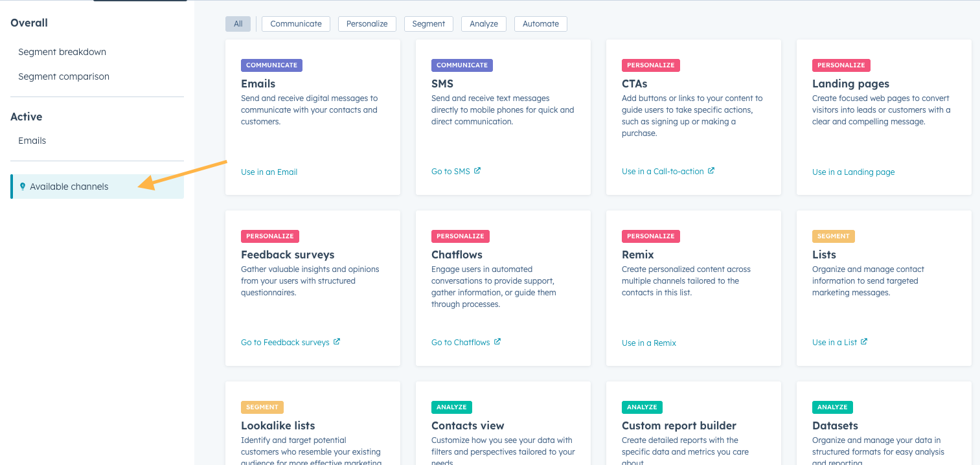This screenshot has width=980, height=465.
Task: Select Emails under Active section
Action: 32,141
